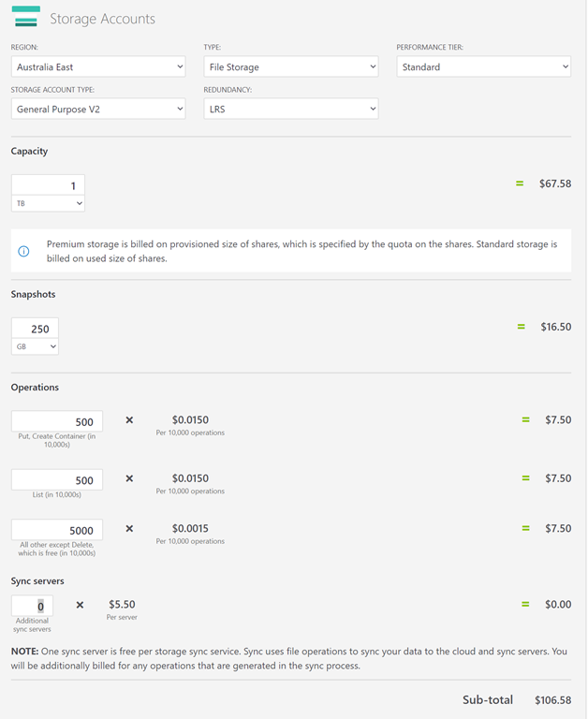This screenshot has width=588, height=719.
Task: Click the Snapshots price of $16.50
Action: pos(555,327)
